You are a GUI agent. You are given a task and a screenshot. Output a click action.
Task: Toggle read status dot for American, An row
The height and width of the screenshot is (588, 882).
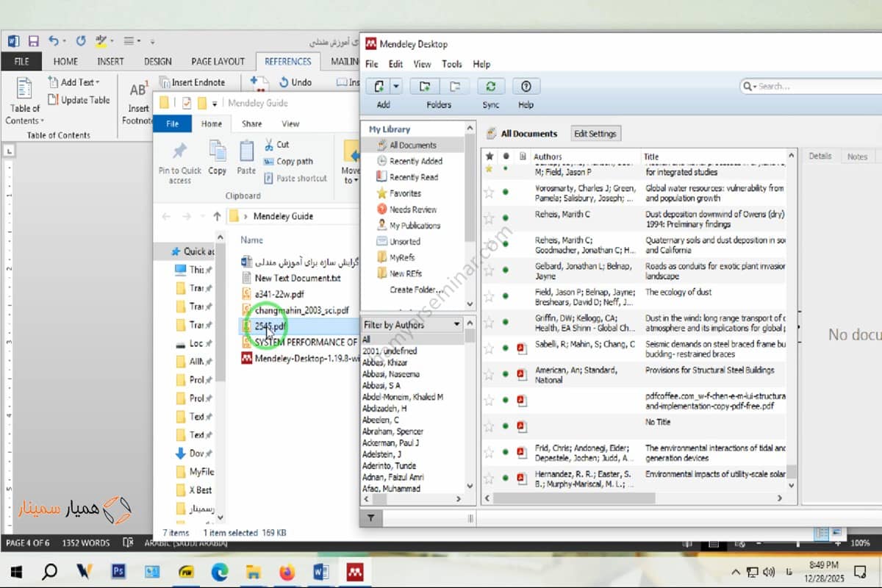click(506, 374)
